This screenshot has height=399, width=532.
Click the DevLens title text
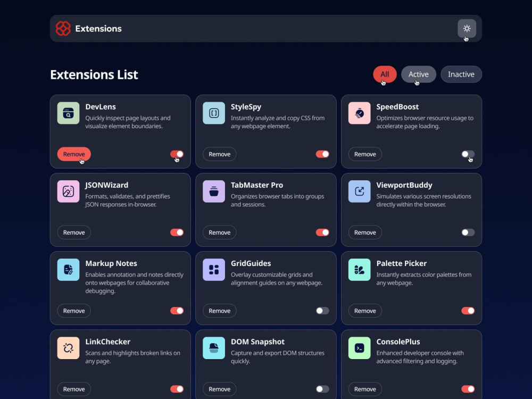101,107
